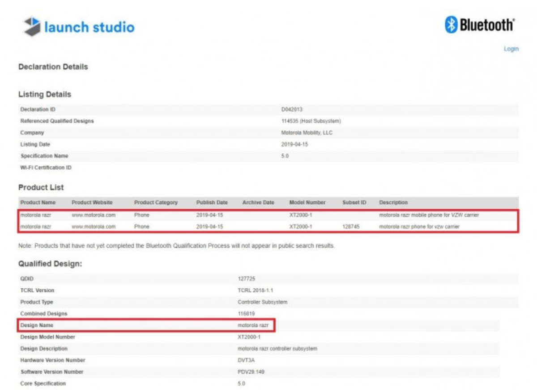The width and height of the screenshot is (537, 392).
Task: Open the Login link
Action: (511, 49)
